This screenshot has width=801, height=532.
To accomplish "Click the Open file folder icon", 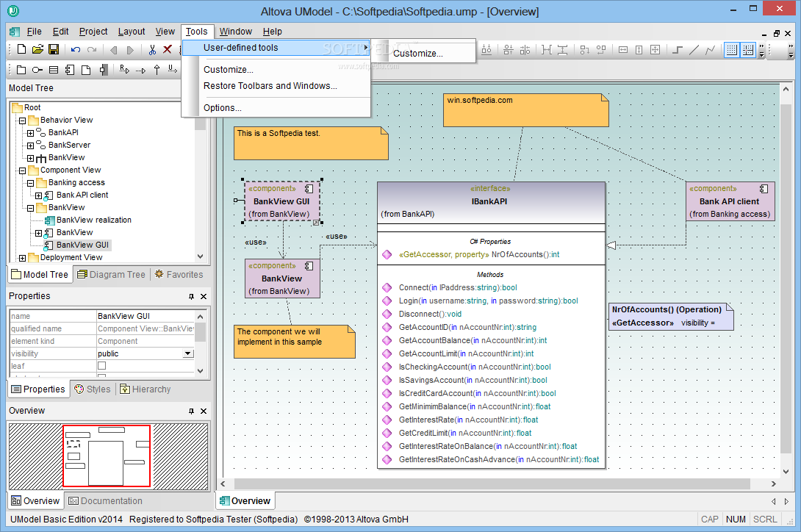I will 37,49.
